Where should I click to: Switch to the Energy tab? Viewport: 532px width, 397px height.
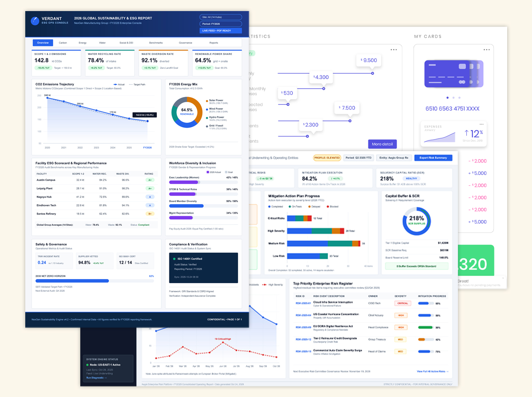tap(82, 43)
